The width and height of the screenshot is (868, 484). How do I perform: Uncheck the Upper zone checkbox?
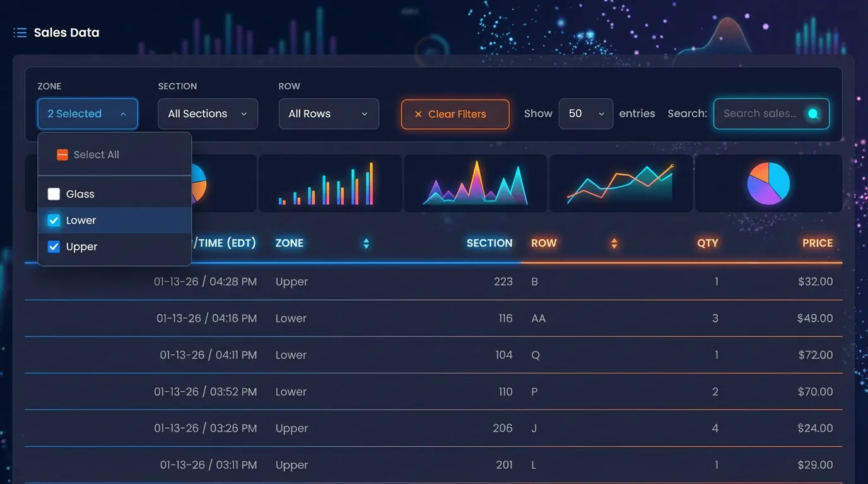pos(54,246)
